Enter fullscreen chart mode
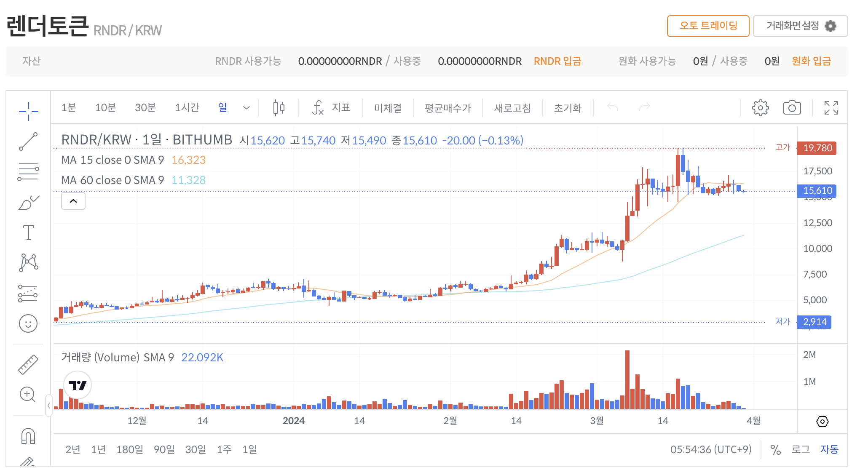Image resolution: width=868 pixels, height=470 pixels. tap(831, 108)
